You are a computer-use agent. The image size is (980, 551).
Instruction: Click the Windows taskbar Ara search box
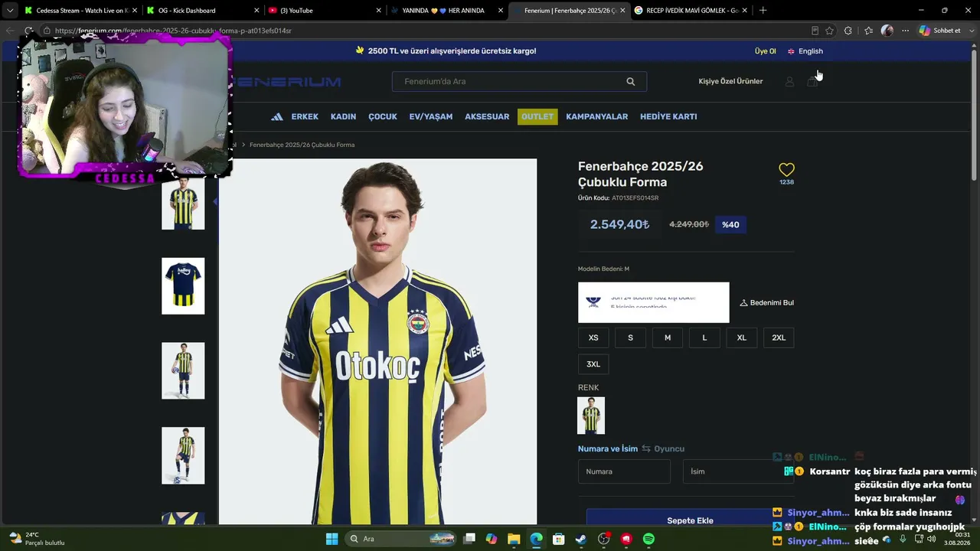click(x=401, y=539)
